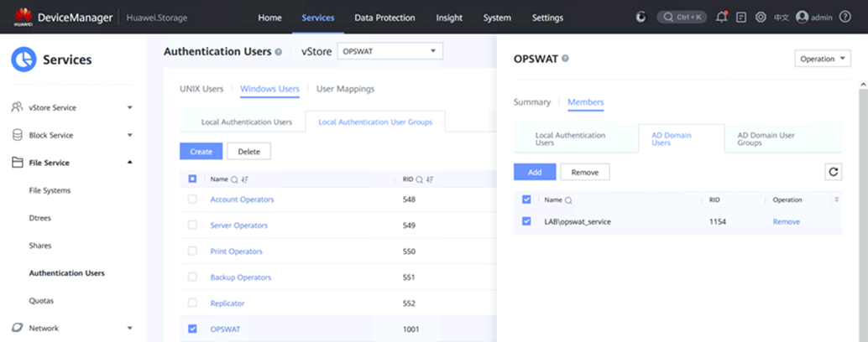Click the Add member button
This screenshot has width=868, height=342.
(535, 172)
